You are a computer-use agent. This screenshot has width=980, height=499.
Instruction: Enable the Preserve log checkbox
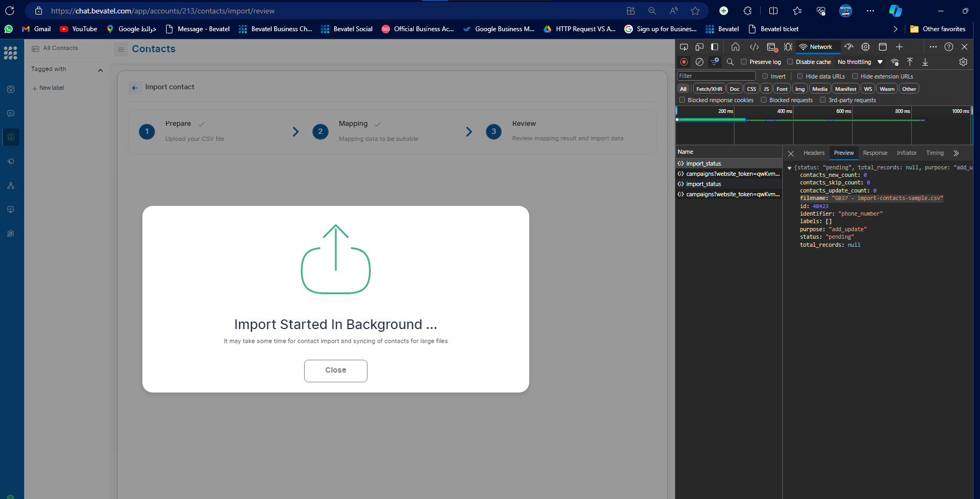coord(744,62)
